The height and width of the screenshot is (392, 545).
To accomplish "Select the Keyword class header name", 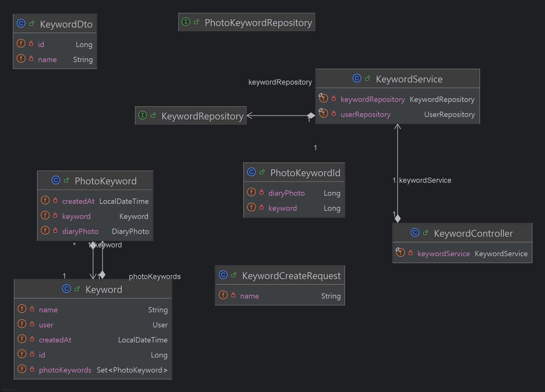I will click(x=104, y=289).
